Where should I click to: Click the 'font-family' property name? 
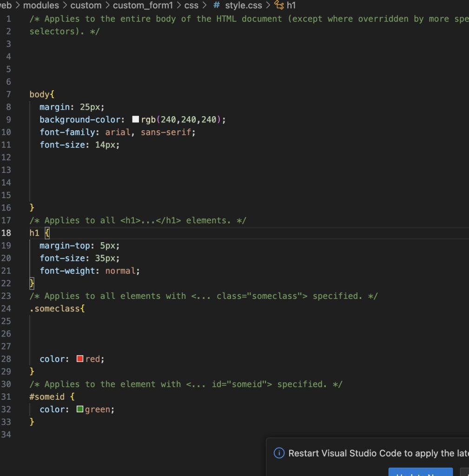(x=67, y=132)
